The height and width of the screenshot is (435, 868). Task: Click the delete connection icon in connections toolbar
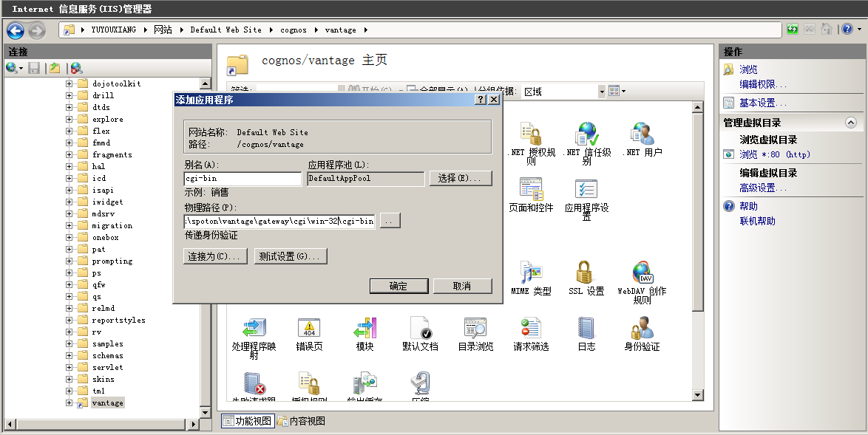click(76, 68)
